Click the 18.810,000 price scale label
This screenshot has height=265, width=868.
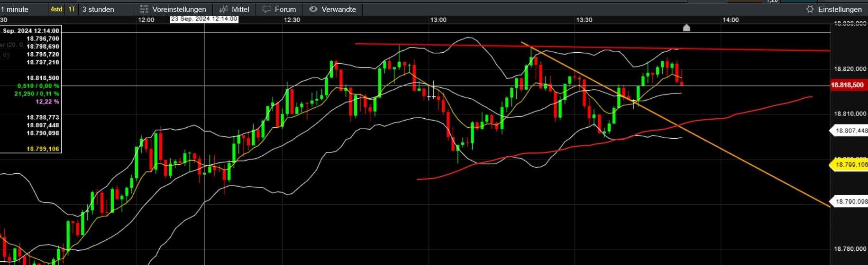pyautogui.click(x=850, y=114)
